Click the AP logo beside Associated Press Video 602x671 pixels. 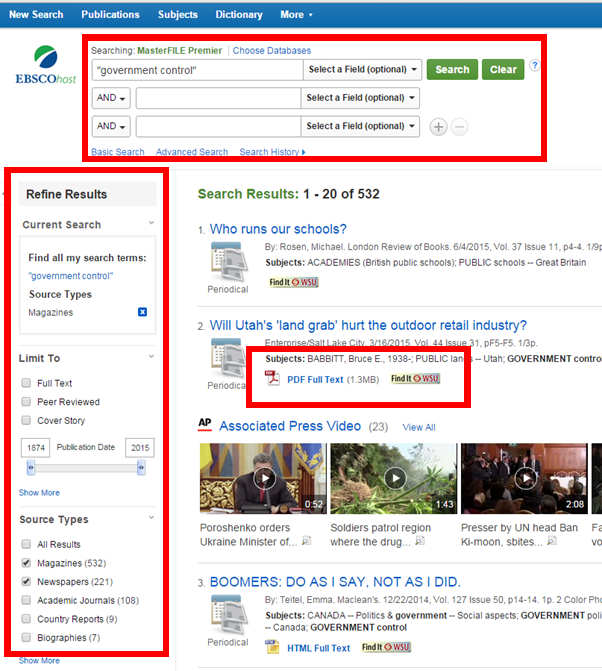pos(205,424)
